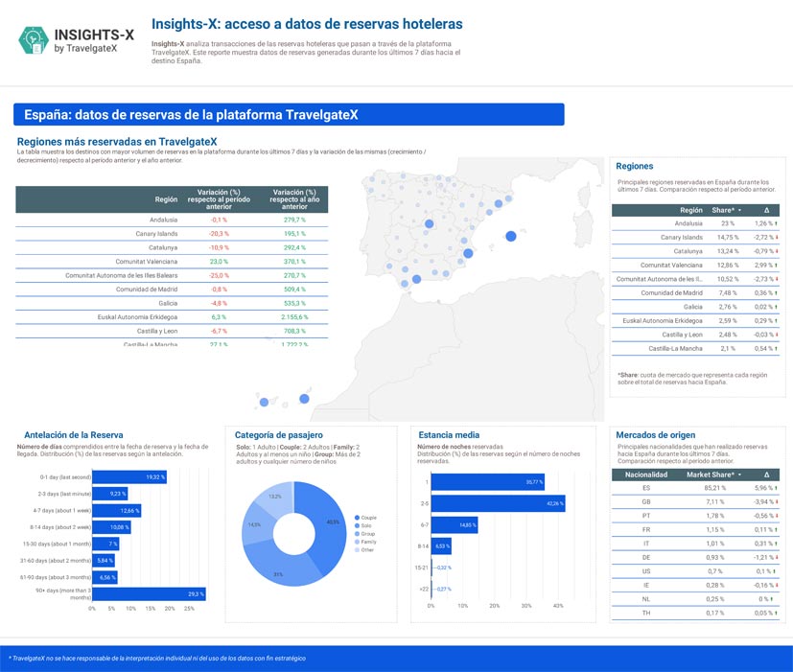Toggle the Group legend entry
793x672 pixels.
365,534
